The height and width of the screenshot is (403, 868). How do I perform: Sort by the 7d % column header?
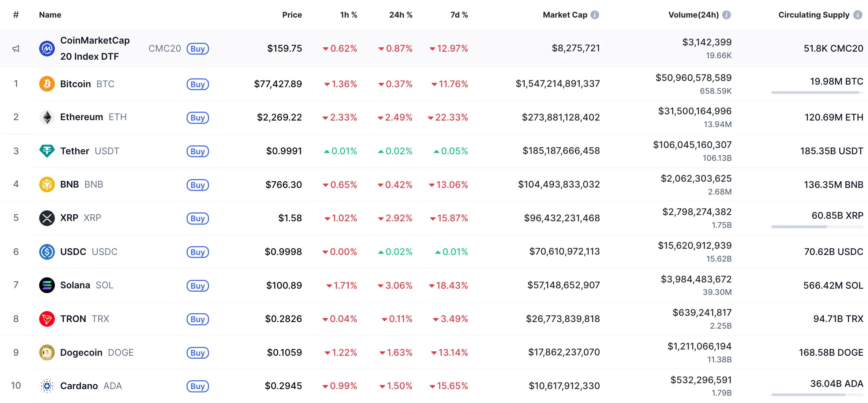(459, 15)
